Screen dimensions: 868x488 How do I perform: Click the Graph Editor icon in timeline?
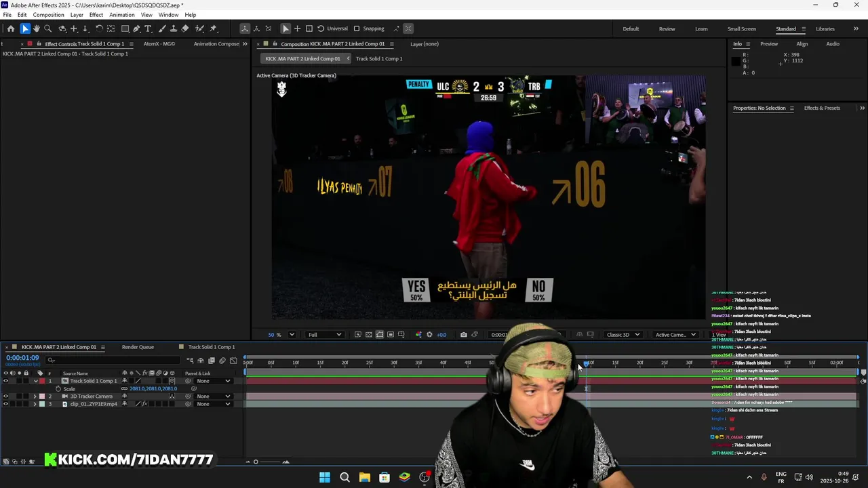click(233, 361)
